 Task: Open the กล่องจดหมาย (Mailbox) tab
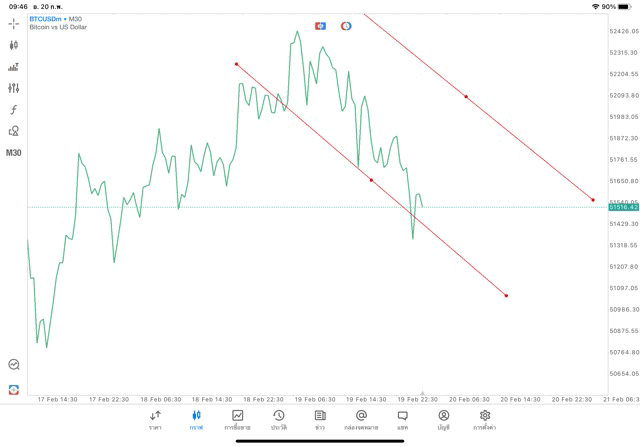tap(361, 419)
